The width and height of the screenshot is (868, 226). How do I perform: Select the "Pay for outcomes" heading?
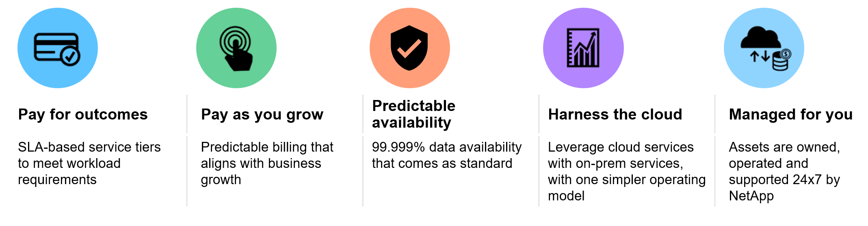83,114
